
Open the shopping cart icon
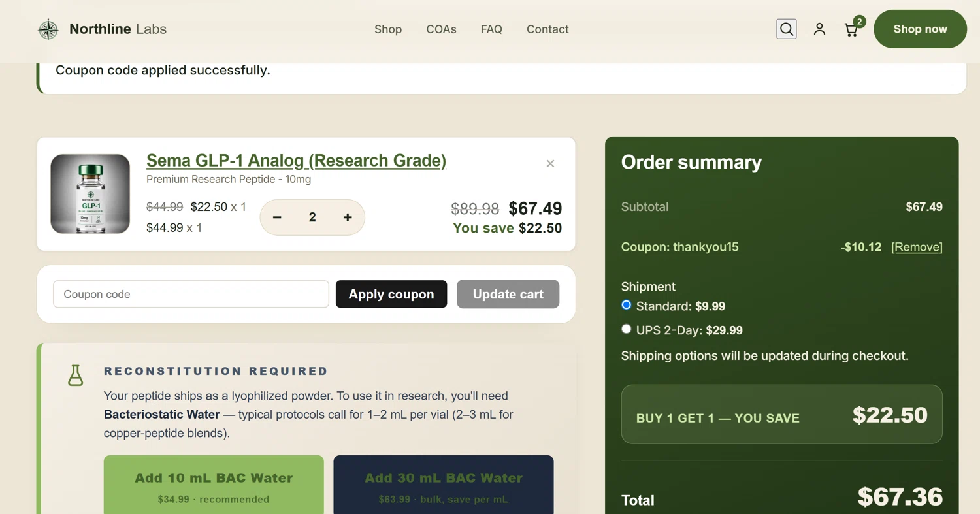point(851,29)
